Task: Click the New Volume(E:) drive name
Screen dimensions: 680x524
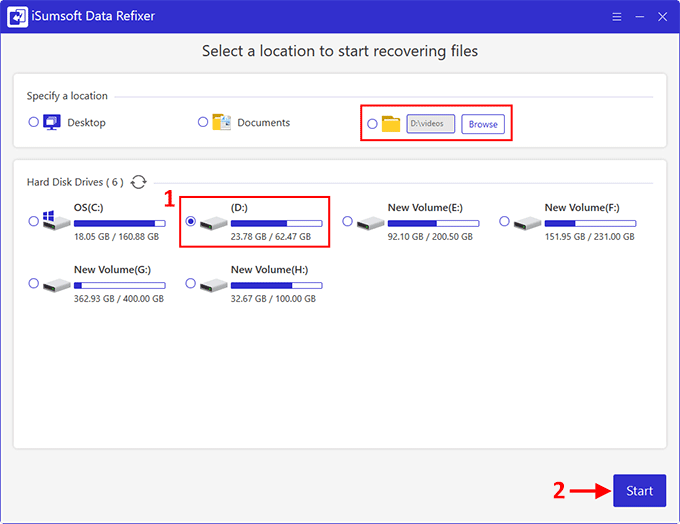Action: coord(425,208)
